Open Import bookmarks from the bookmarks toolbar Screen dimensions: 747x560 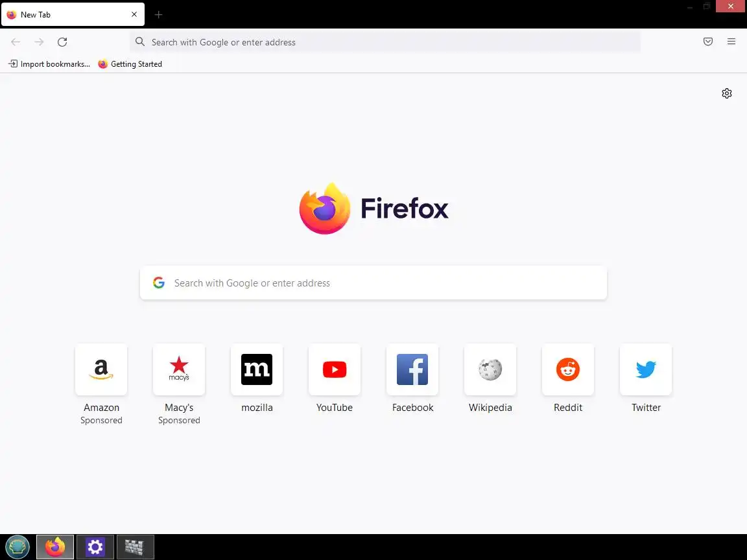click(x=49, y=64)
